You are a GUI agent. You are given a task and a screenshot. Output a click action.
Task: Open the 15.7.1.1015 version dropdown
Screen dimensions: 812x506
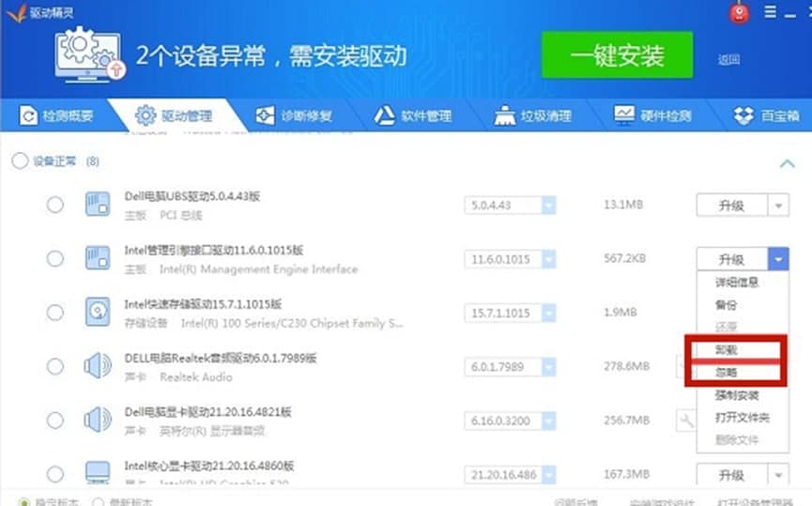(x=548, y=313)
